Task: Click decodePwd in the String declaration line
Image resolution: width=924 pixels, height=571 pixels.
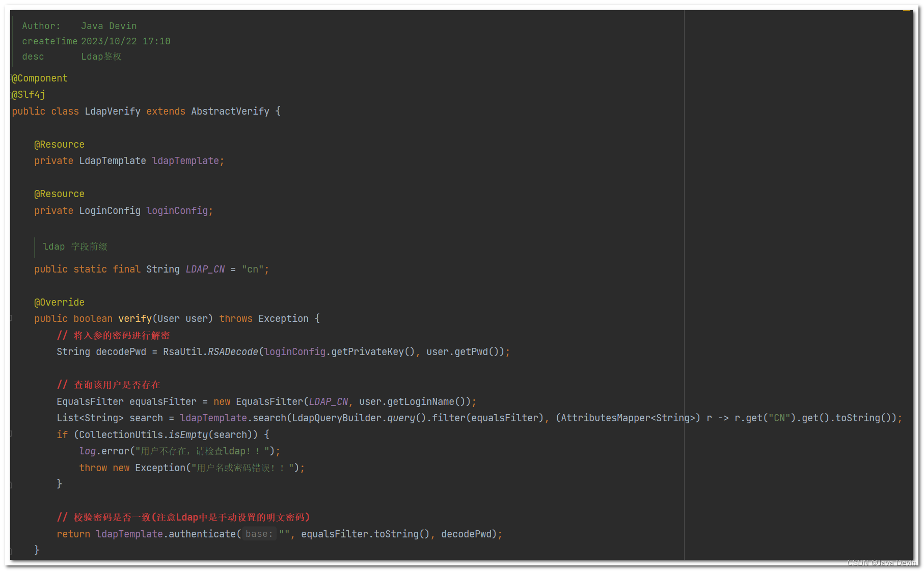Action: pyautogui.click(x=121, y=351)
